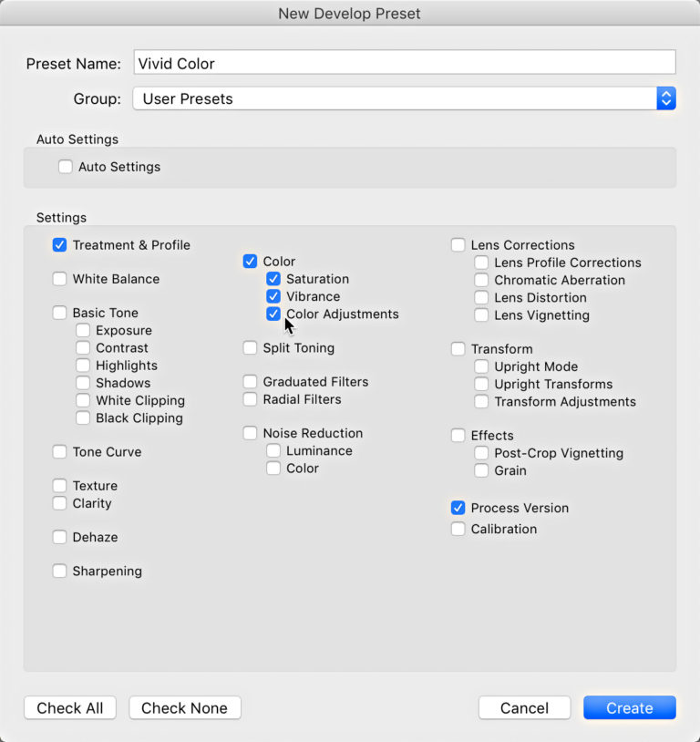Enable the White Balance checkbox
700x742 pixels.
[59, 278]
